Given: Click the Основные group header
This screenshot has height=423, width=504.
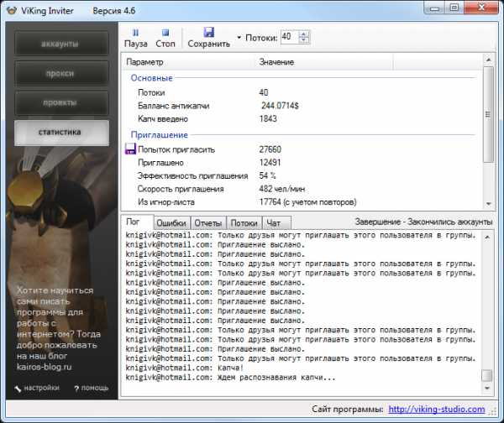Looking at the screenshot, I should tap(152, 78).
